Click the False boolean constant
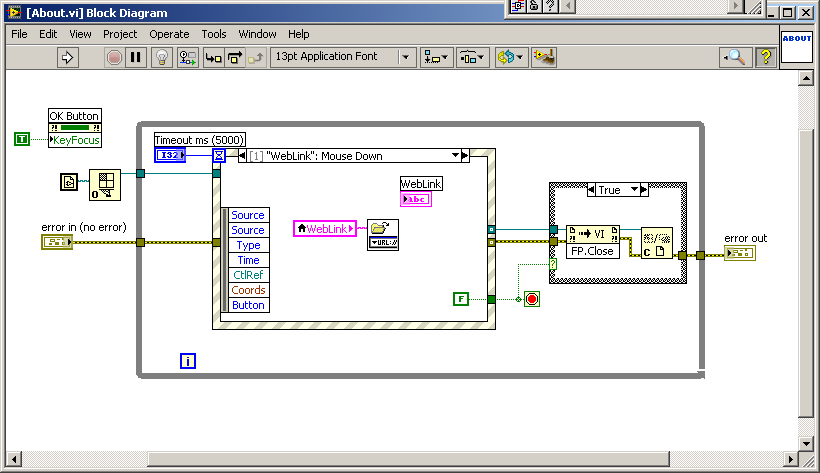This screenshot has width=820, height=473. tap(461, 299)
